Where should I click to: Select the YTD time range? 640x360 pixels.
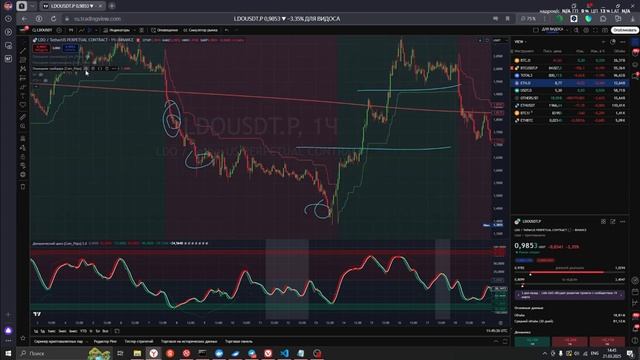(83, 331)
